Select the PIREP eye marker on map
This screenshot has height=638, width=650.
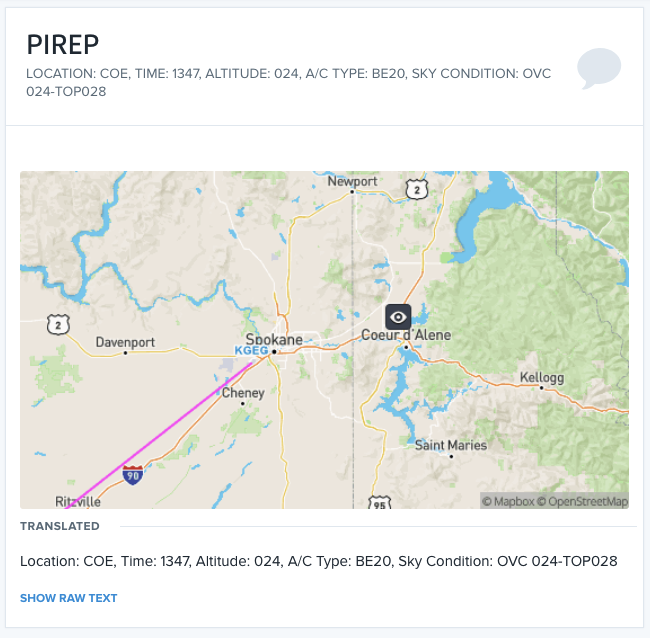[x=398, y=317]
